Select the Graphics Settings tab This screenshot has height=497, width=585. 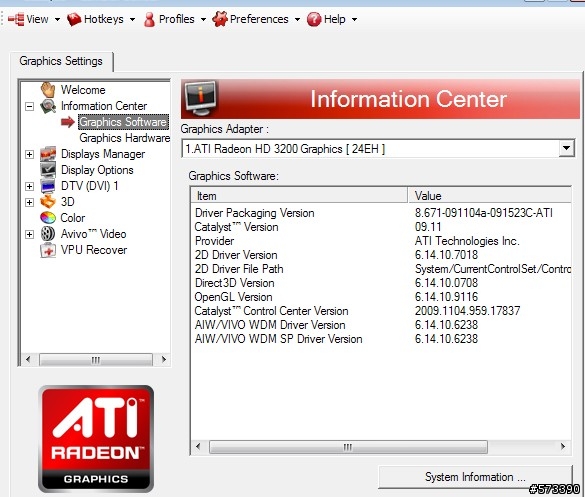pos(61,61)
